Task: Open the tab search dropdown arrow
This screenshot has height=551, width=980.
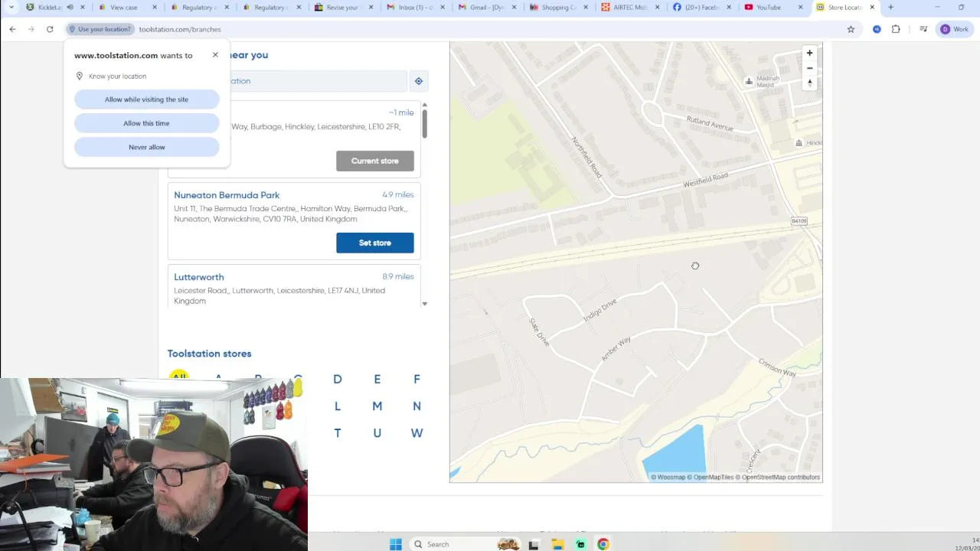Action: point(11,7)
